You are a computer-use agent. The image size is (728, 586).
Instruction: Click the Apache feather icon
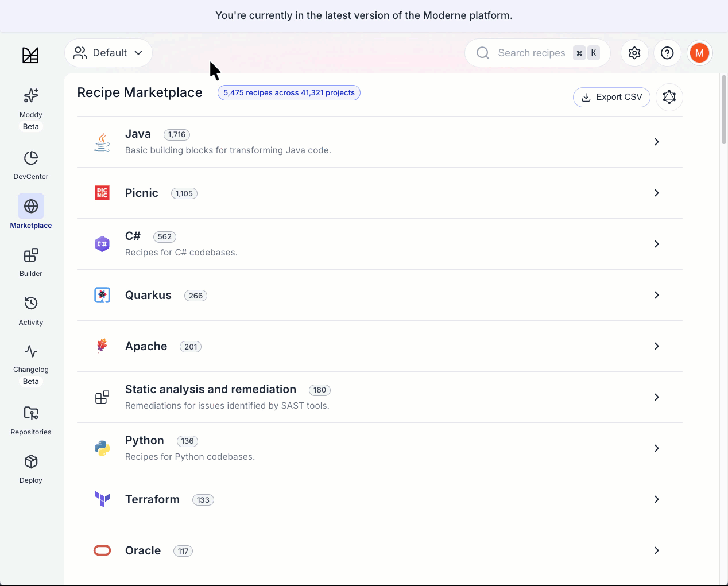click(x=102, y=346)
